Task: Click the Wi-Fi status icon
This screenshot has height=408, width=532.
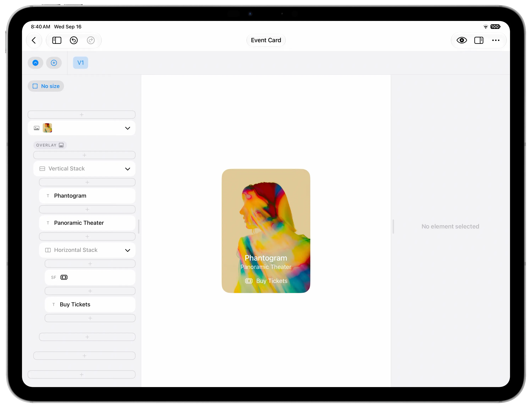Action: 485,27
